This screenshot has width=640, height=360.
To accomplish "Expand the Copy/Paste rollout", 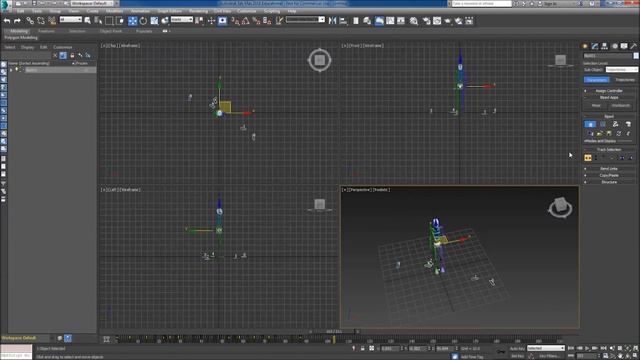I will pos(609,175).
